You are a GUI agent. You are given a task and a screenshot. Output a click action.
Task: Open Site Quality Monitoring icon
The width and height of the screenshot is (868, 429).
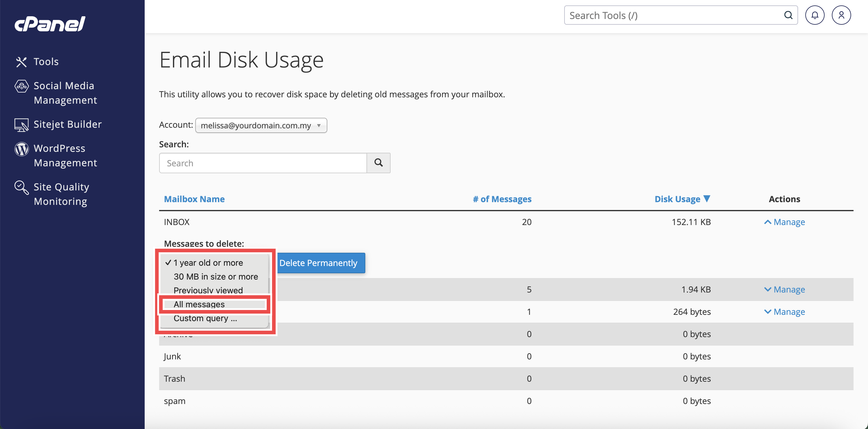pyautogui.click(x=21, y=188)
